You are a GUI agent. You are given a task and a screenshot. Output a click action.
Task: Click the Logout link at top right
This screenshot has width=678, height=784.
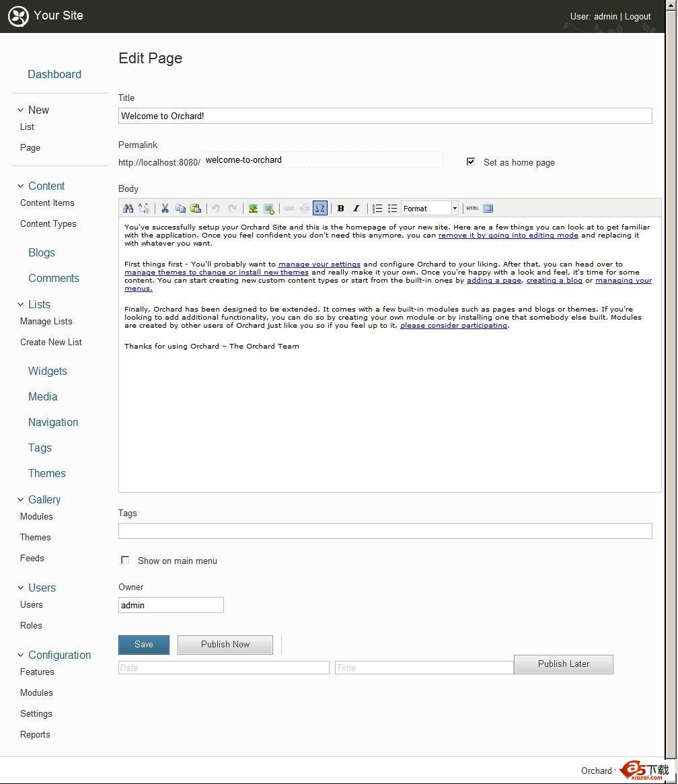tap(637, 16)
